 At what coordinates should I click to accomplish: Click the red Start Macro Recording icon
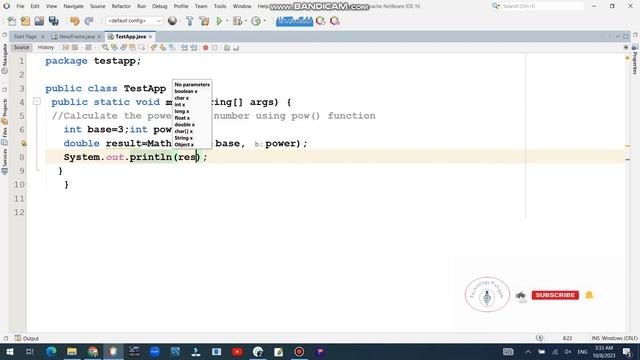point(206,48)
